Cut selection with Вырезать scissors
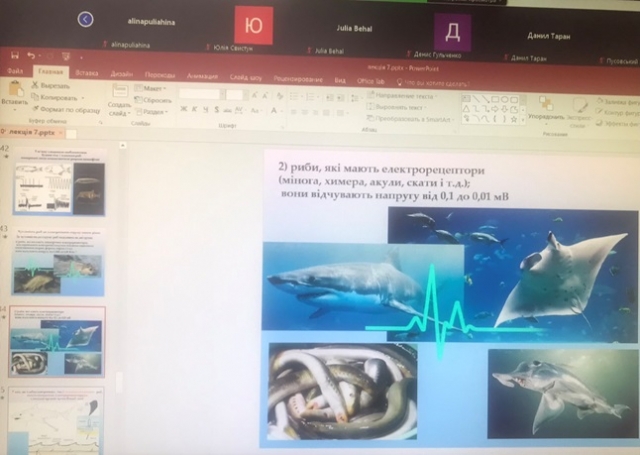Viewport: 640px width, 455px height. tap(51, 85)
